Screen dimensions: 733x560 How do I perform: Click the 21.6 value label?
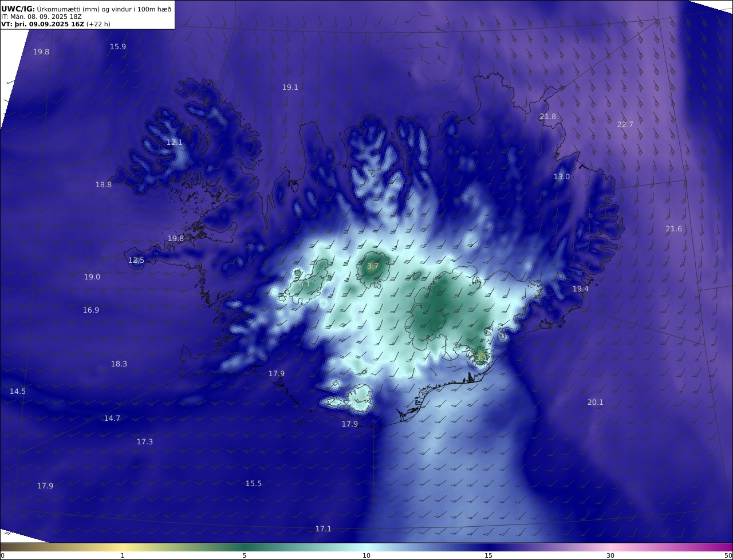coord(674,228)
